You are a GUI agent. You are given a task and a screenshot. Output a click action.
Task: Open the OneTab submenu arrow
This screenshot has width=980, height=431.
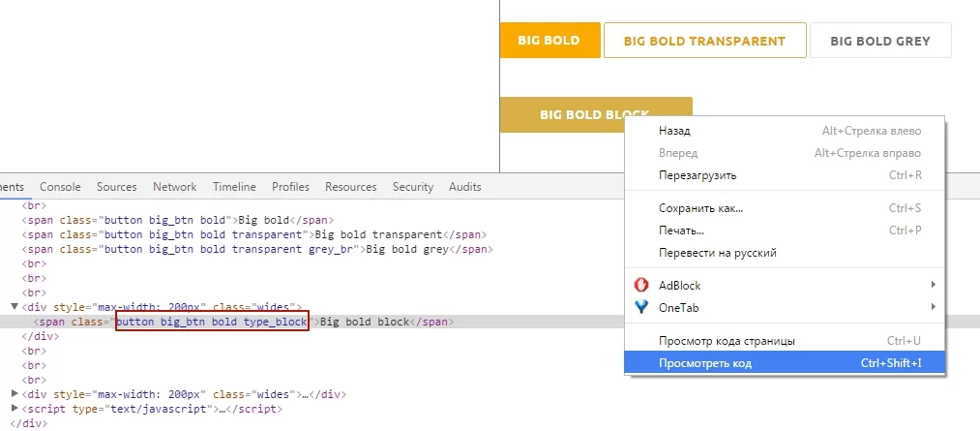click(934, 307)
